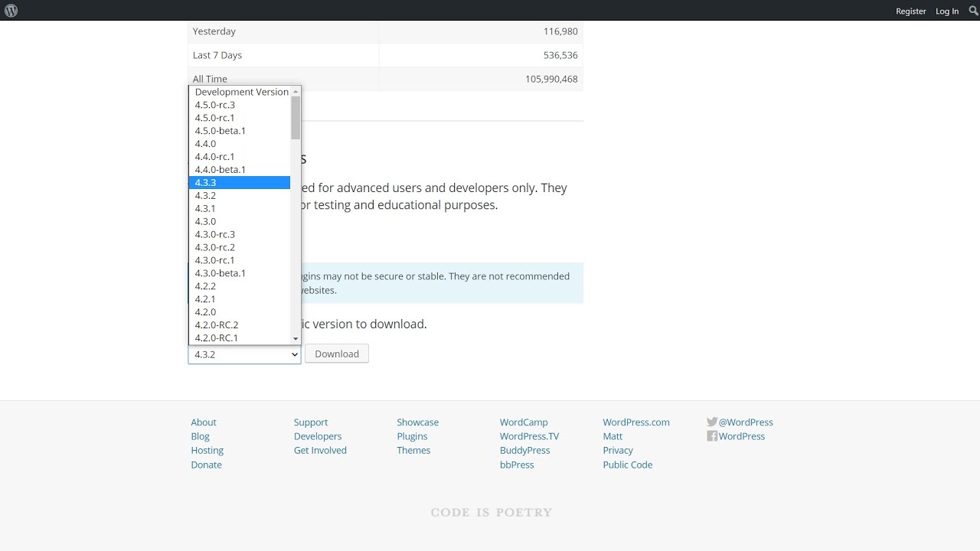Click the Last 7 Days value 536,536

[x=560, y=55]
